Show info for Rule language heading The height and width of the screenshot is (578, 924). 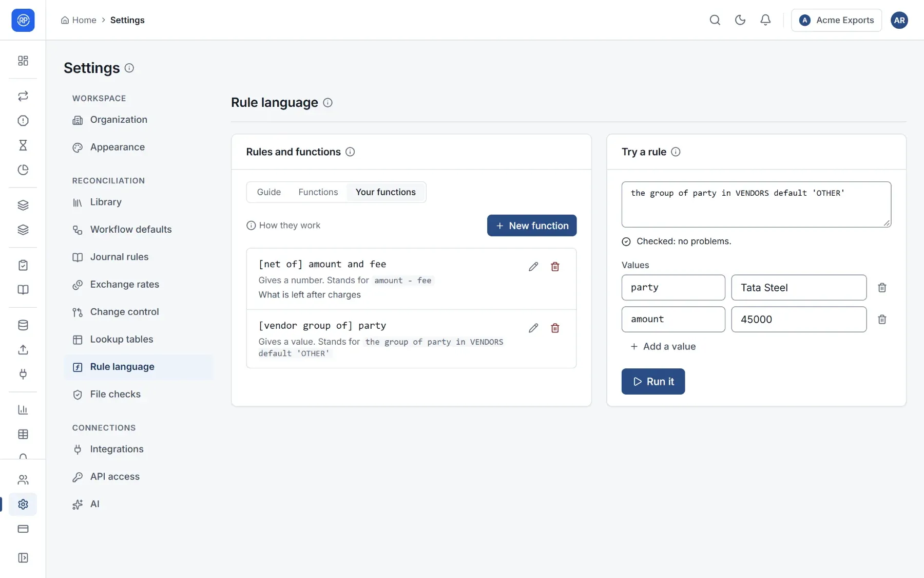(x=328, y=103)
